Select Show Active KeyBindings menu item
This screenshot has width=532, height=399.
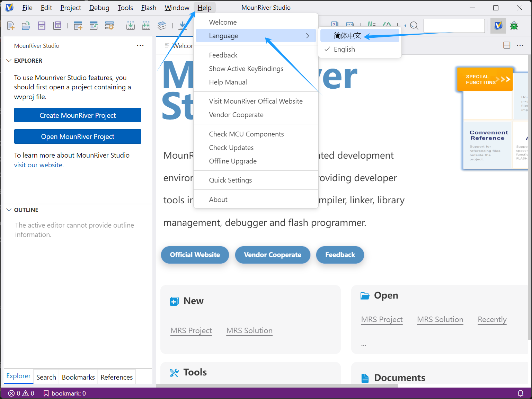[x=256, y=69]
